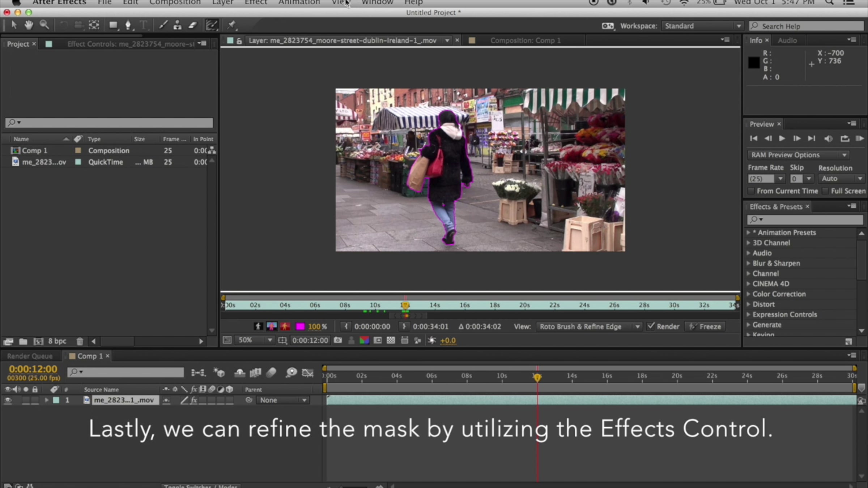Click the magenta overlay color swatch
This screenshot has width=868, height=488.
point(300,326)
